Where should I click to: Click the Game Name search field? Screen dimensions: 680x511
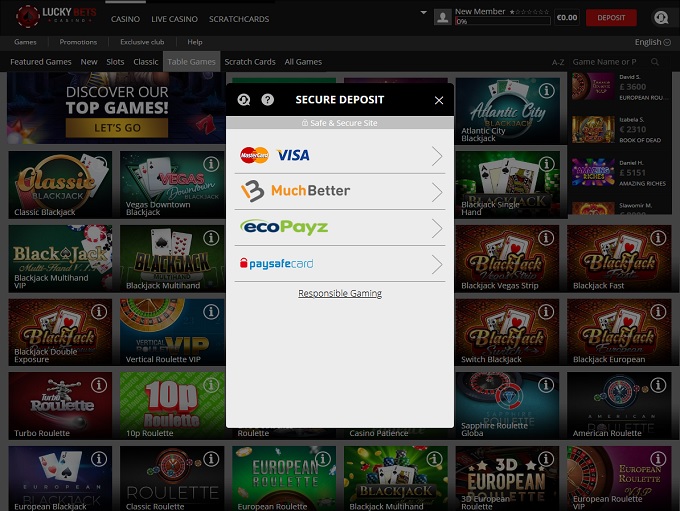pyautogui.click(x=605, y=62)
